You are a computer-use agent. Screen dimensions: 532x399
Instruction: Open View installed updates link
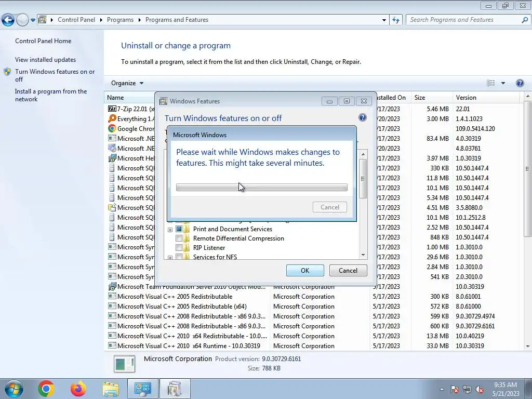click(46, 59)
